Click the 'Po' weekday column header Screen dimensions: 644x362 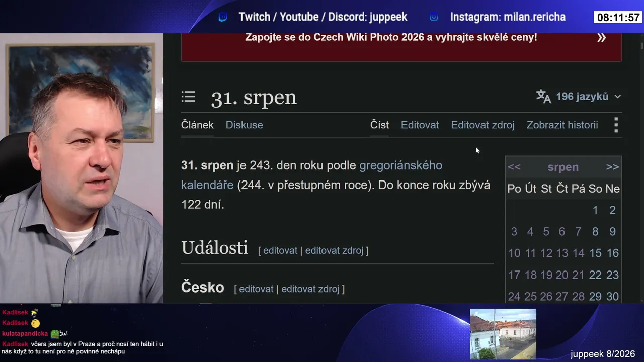(x=514, y=189)
